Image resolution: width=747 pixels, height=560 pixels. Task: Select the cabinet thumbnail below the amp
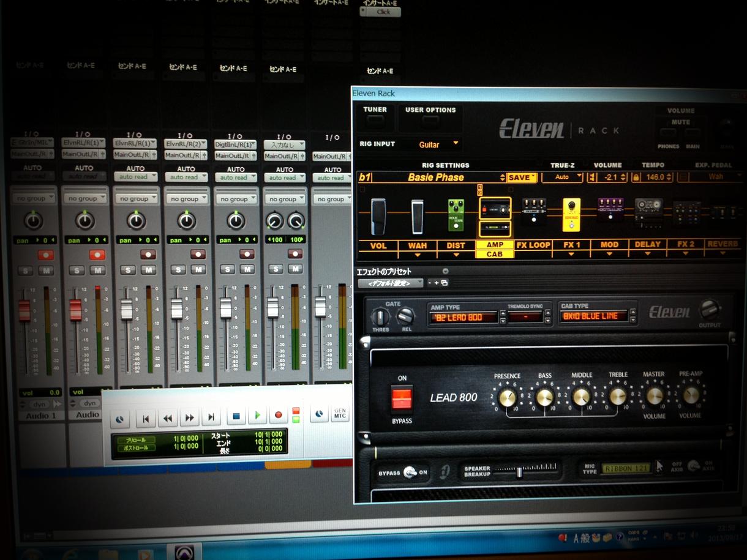pos(495,229)
